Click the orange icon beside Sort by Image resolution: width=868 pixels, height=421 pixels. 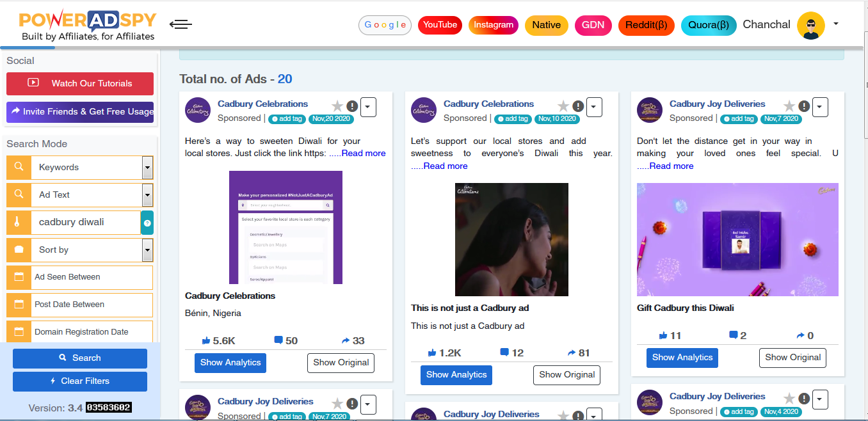19,250
